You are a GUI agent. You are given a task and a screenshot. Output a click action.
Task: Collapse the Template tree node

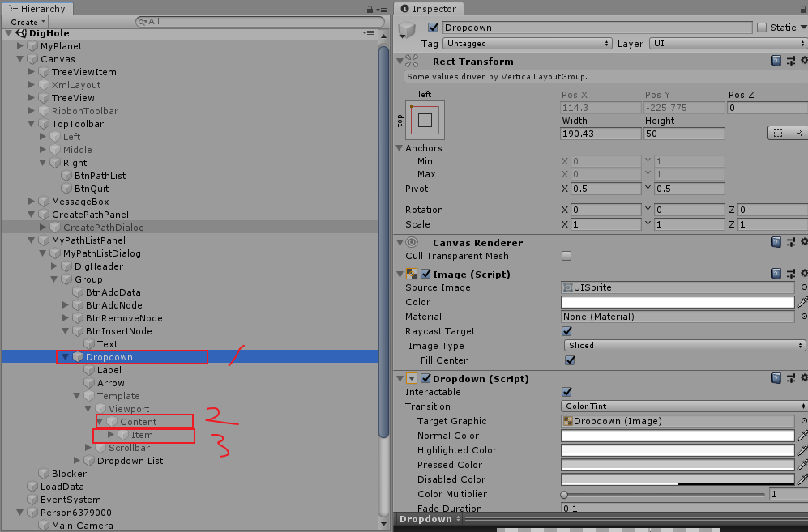(77, 395)
